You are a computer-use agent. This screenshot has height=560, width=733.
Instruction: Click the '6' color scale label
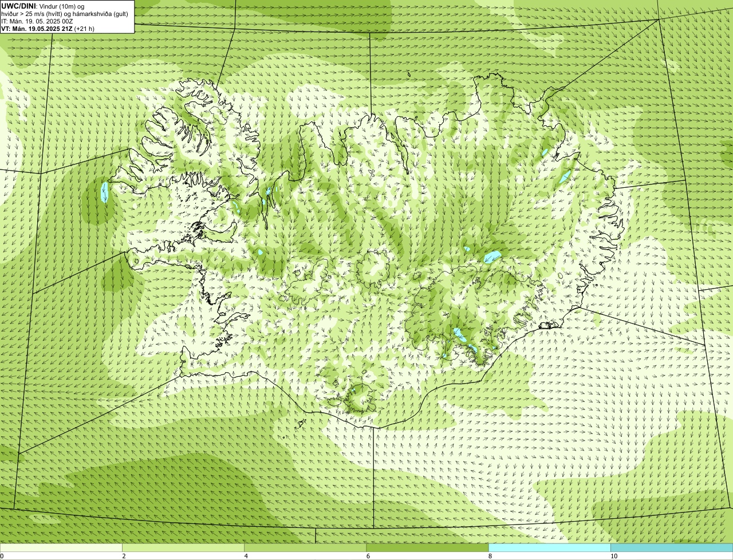[x=368, y=556]
